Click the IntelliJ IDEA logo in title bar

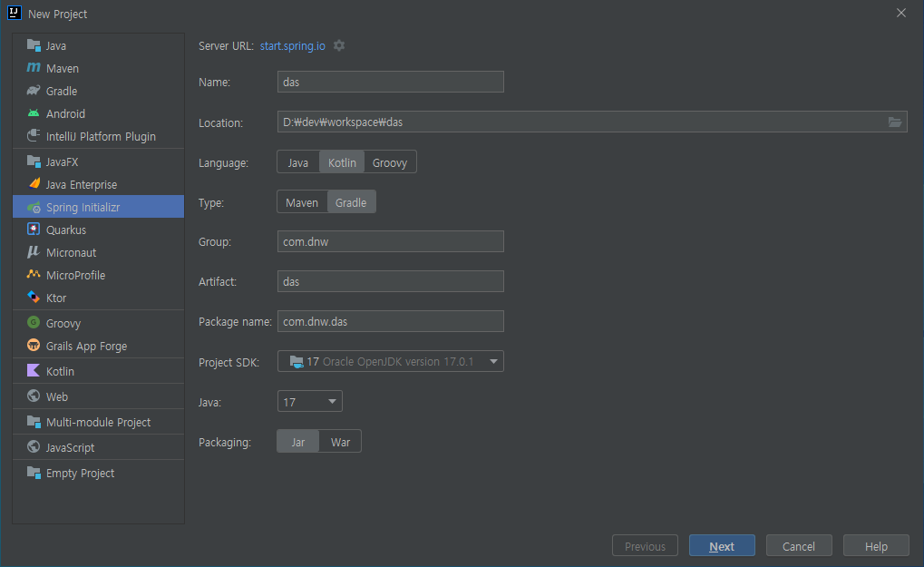[15, 13]
